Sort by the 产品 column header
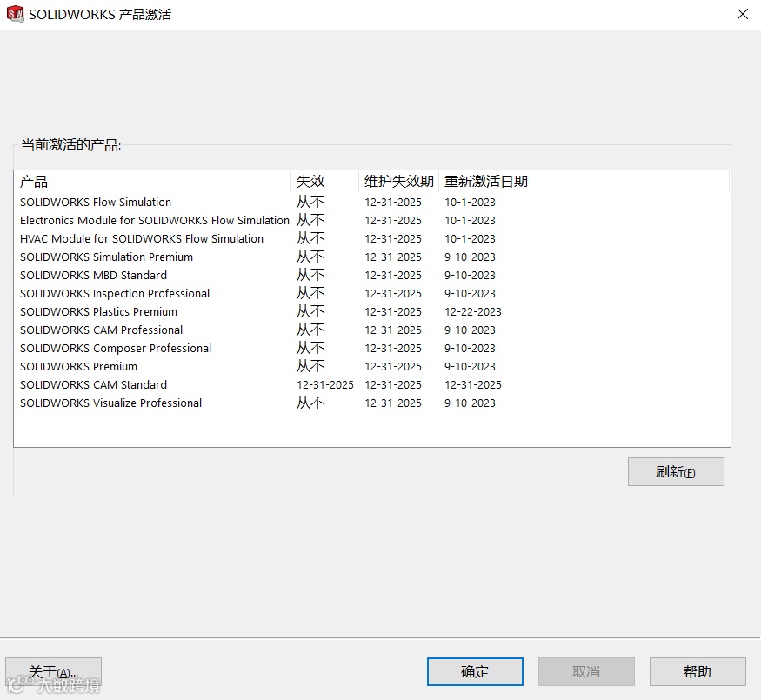Image resolution: width=761 pixels, height=700 pixels. (152, 182)
